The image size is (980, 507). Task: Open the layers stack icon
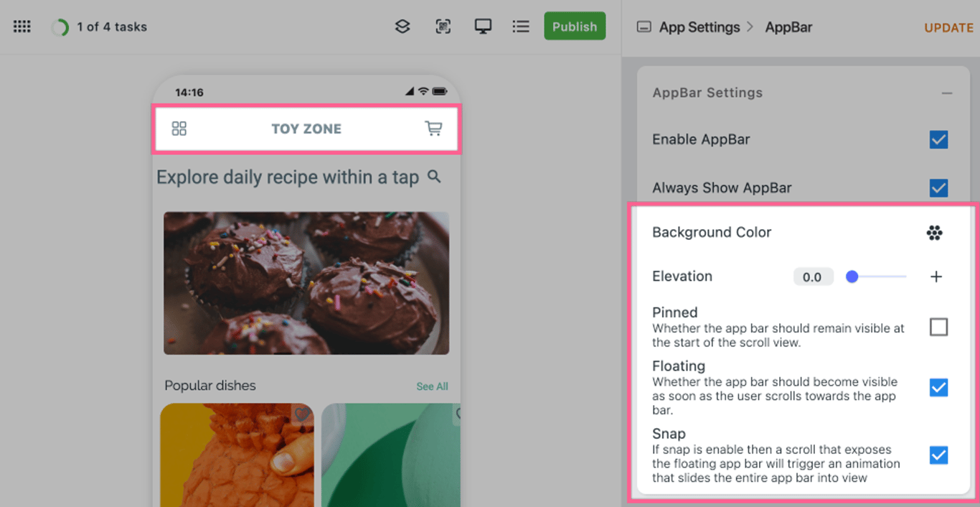pyautogui.click(x=402, y=27)
